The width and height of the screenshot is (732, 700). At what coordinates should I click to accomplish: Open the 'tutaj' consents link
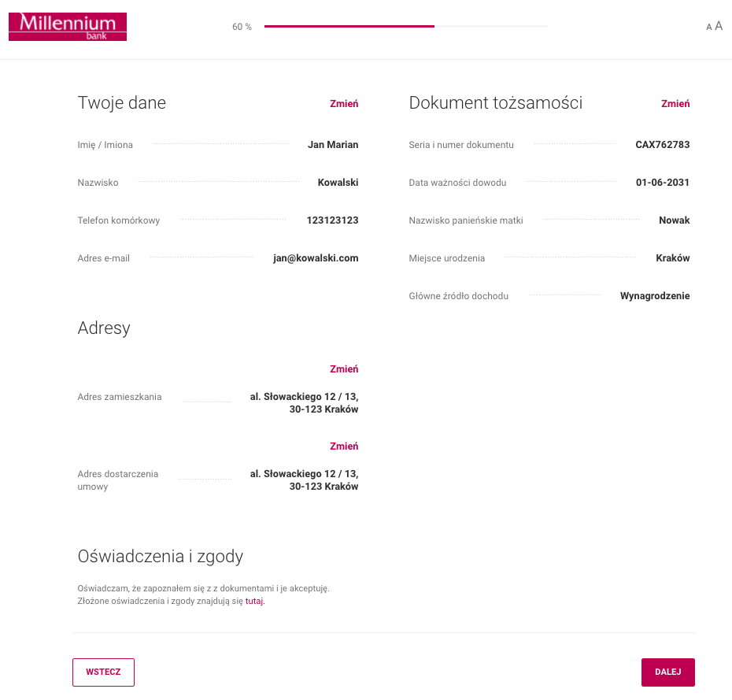[254, 601]
